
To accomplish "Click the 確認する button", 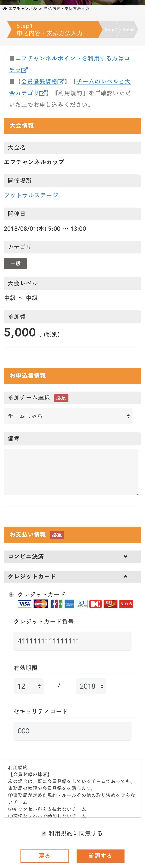I will [x=100, y=855].
